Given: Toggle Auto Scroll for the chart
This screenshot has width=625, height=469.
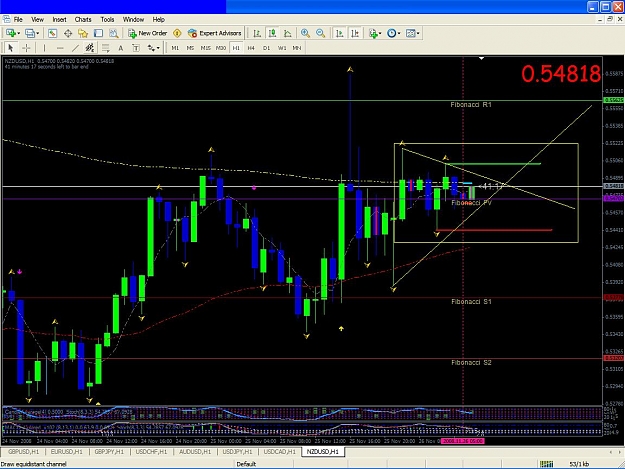Looking at the screenshot, I should (339, 33).
